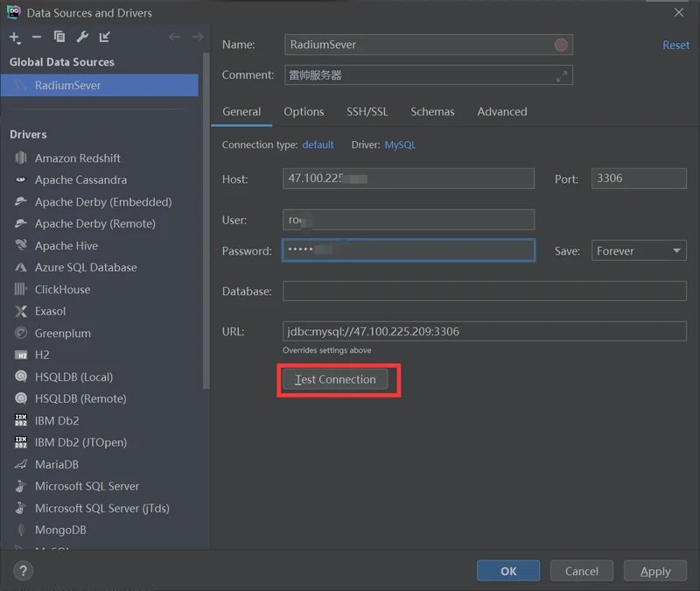Select the Apache Cassandra driver icon
The image size is (700, 591).
click(x=20, y=179)
